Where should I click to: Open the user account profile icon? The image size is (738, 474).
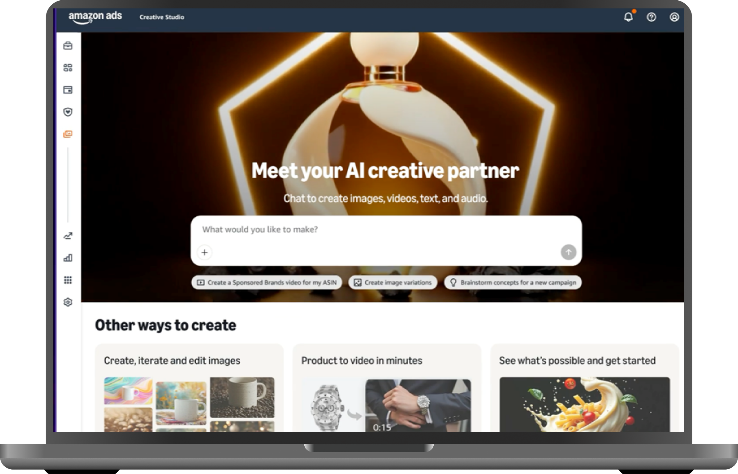click(674, 17)
